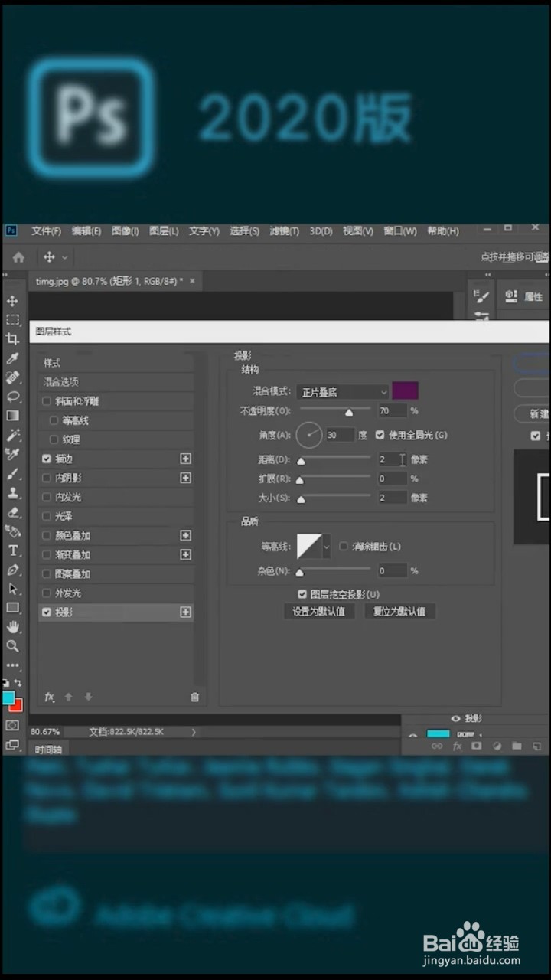Screen dimensions: 551x980
Task: Open the 混合模式 正片叠底 dropdown
Action: click(343, 392)
